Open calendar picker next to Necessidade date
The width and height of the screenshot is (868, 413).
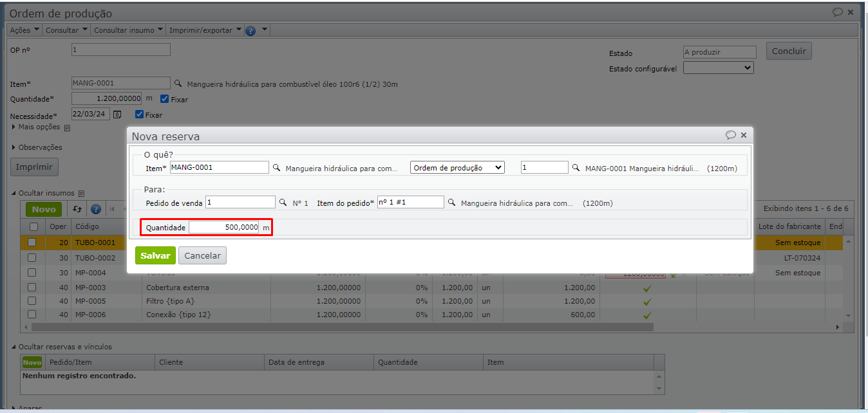coord(117,115)
